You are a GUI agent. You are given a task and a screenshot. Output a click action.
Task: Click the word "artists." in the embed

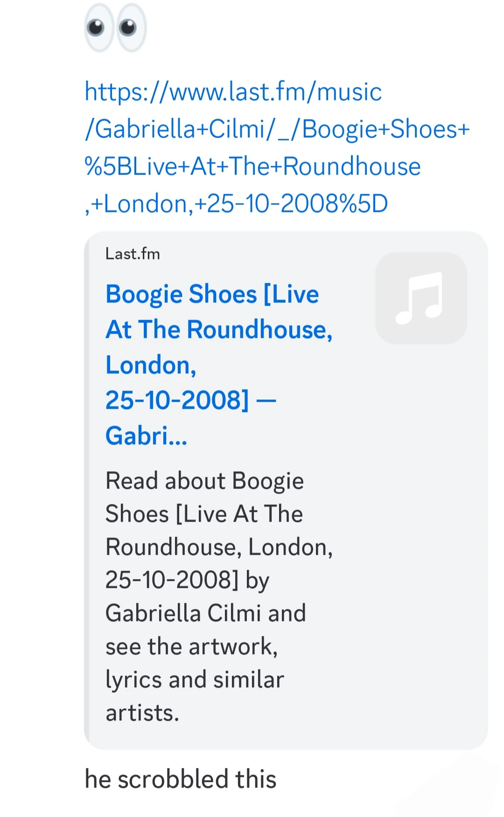pyautogui.click(x=142, y=713)
